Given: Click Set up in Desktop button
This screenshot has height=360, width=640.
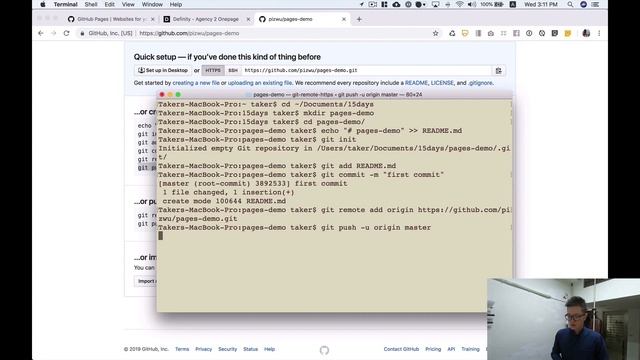Looking at the screenshot, I should pyautogui.click(x=163, y=71).
